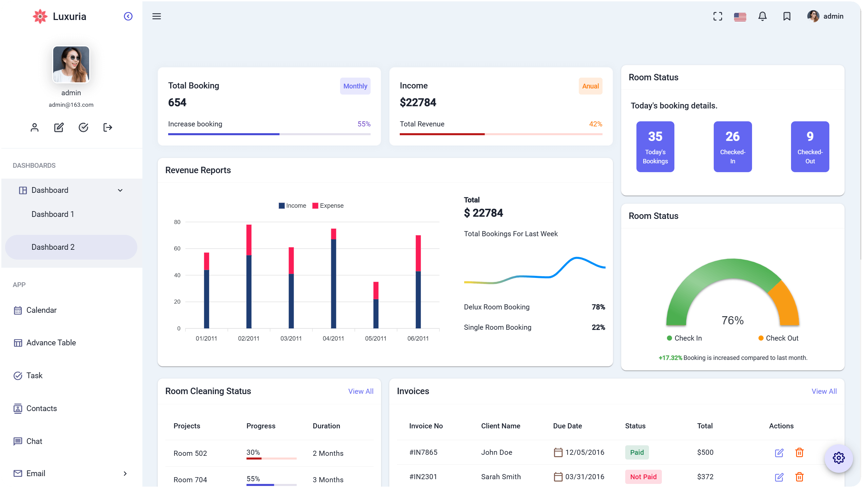Delete invoice #IN2301 with the trash icon
This screenshot has height=488, width=868.
click(x=800, y=477)
